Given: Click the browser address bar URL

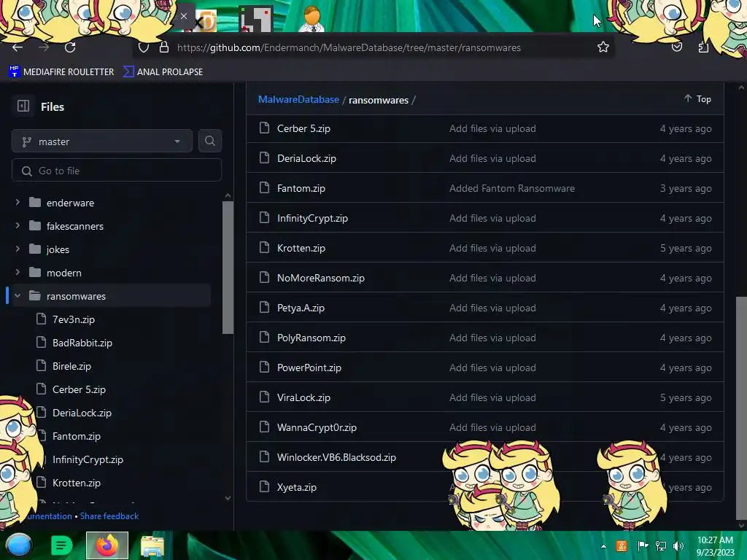Looking at the screenshot, I should pyautogui.click(x=349, y=47).
